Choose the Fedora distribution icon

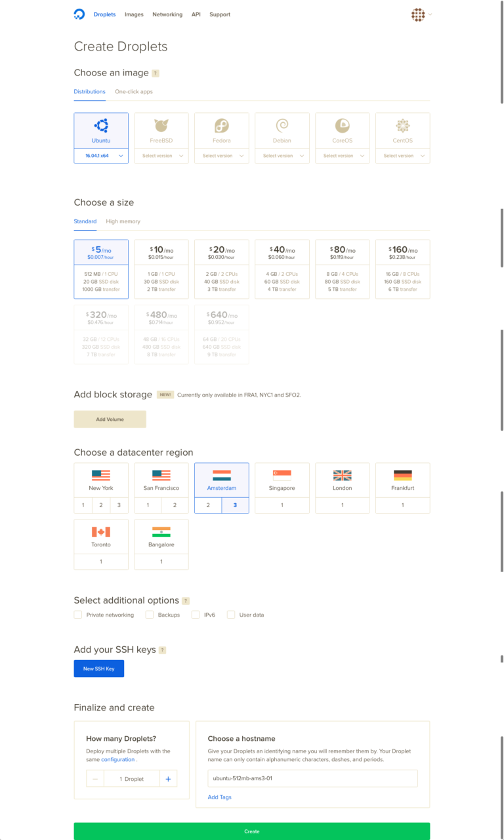pos(222,126)
